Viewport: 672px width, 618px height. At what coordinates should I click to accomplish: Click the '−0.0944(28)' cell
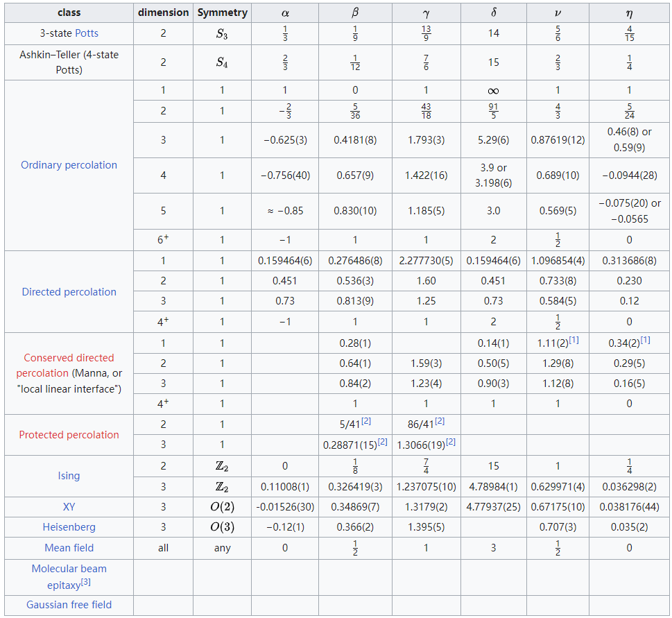(629, 175)
